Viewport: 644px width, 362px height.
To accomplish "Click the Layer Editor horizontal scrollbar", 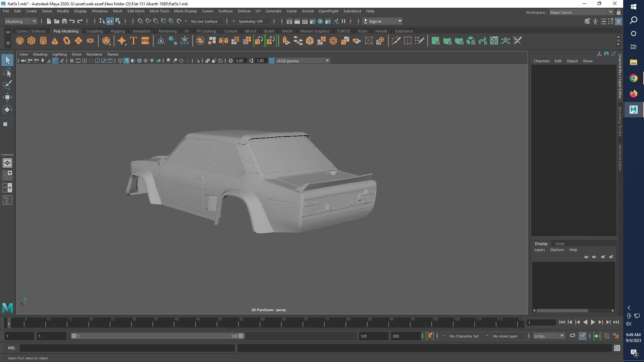I will pyautogui.click(x=562, y=310).
